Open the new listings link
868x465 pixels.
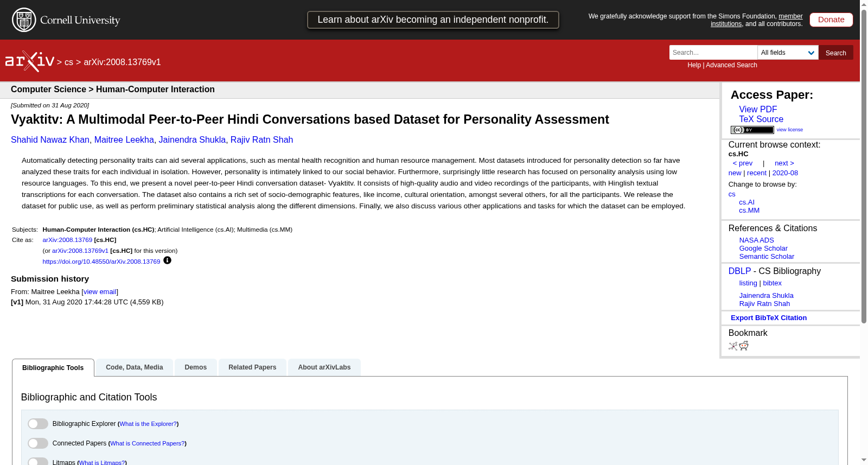pyautogui.click(x=735, y=173)
